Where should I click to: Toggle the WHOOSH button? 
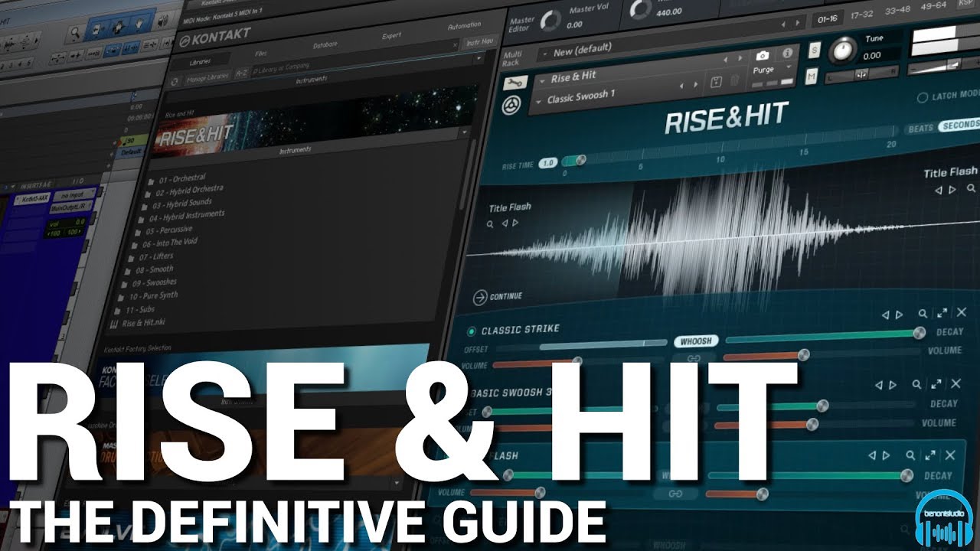click(x=695, y=341)
